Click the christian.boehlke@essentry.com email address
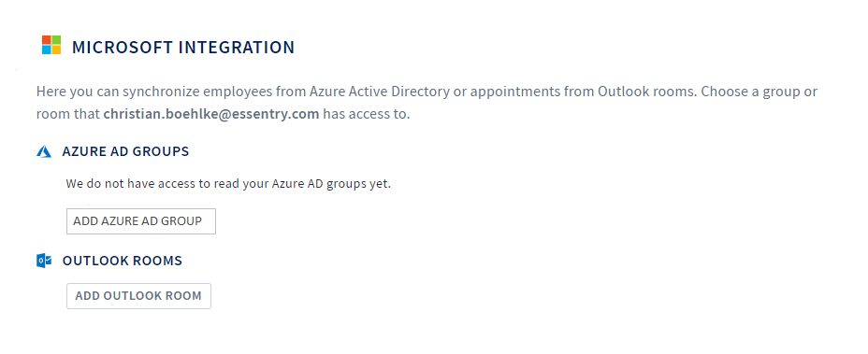The width and height of the screenshot is (868, 354). [210, 115]
